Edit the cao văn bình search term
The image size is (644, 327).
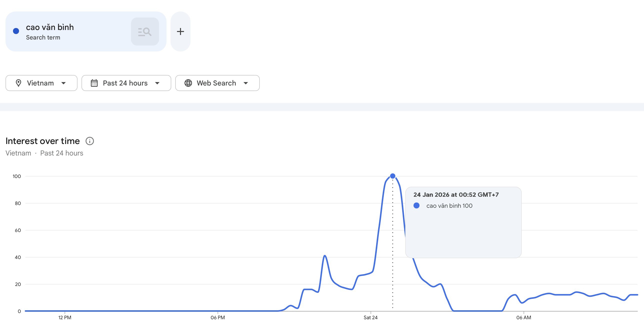point(50,27)
